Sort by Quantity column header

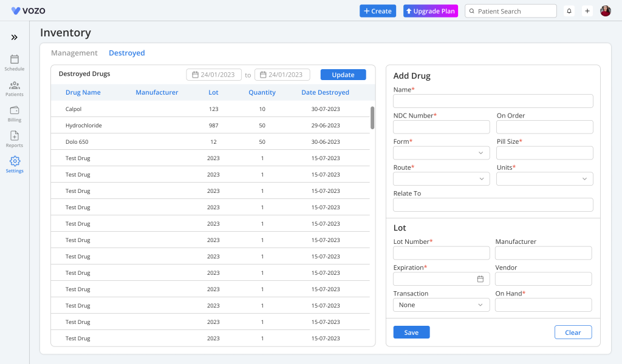(262, 92)
